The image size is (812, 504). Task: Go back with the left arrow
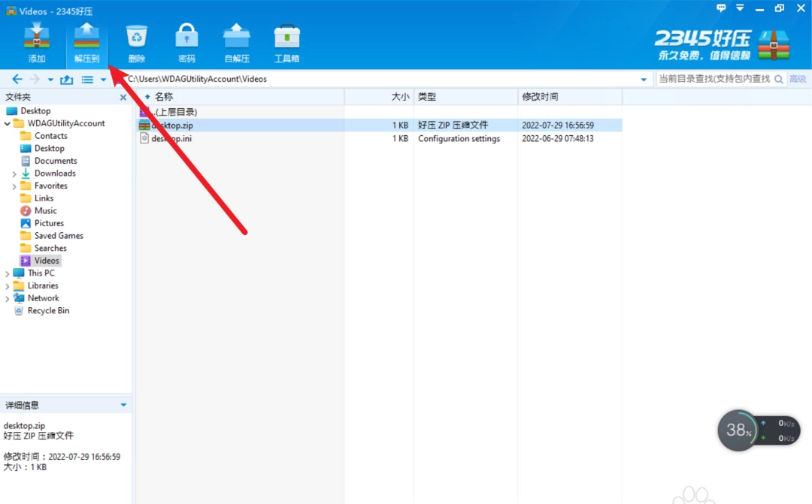click(x=17, y=79)
